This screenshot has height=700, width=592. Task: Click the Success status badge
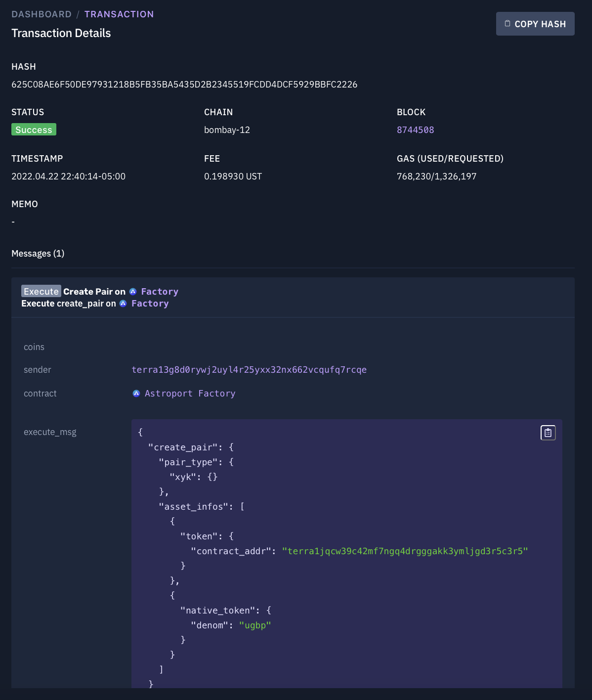(34, 130)
